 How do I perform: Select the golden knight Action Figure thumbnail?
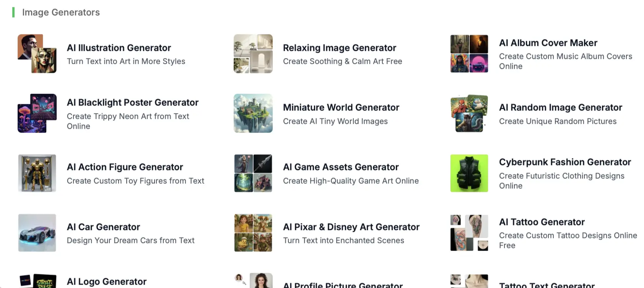(x=37, y=173)
